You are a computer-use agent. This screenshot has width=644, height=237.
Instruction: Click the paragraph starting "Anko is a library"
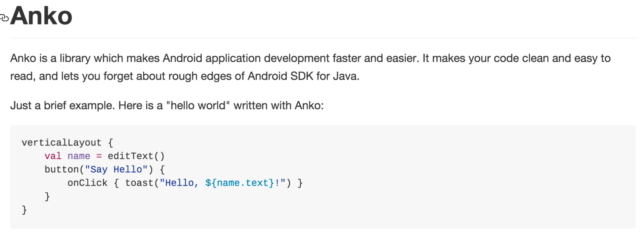tap(310, 67)
